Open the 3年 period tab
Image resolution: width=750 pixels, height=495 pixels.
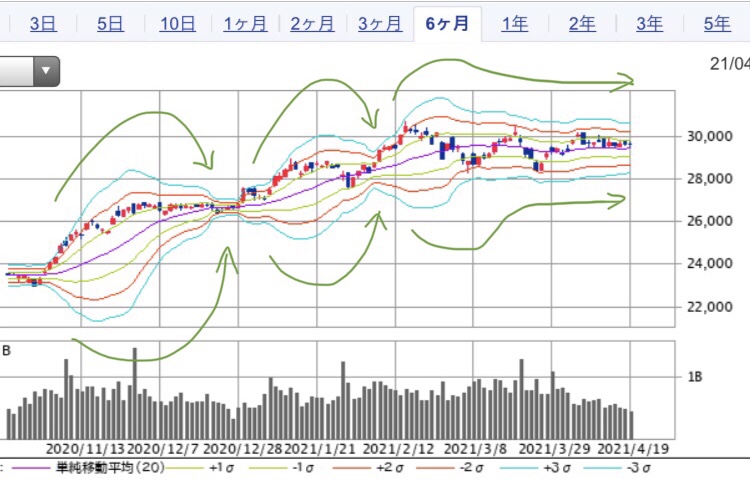pyautogui.click(x=650, y=24)
